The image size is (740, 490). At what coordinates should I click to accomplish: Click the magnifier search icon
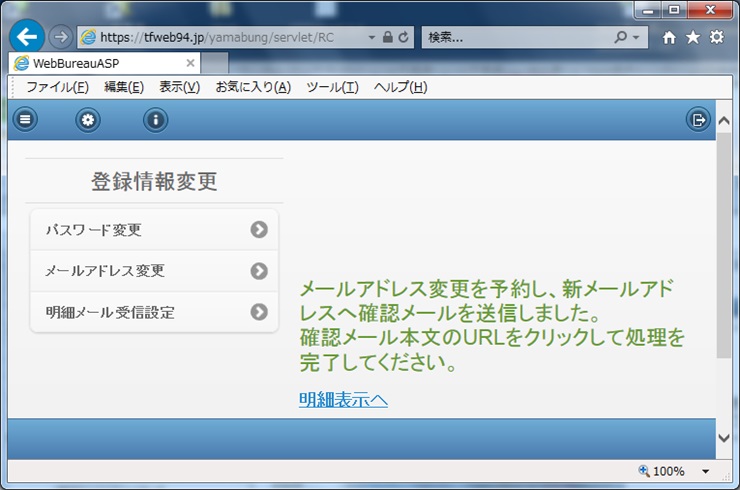pos(620,37)
